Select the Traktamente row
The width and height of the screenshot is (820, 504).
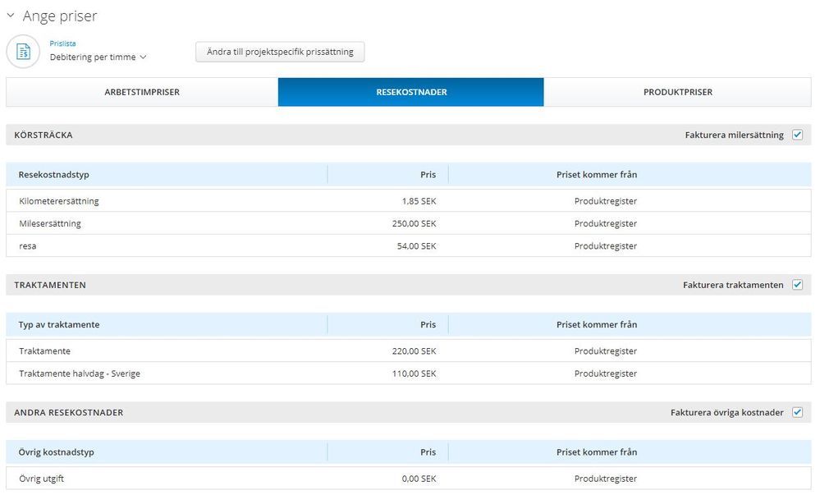409,351
